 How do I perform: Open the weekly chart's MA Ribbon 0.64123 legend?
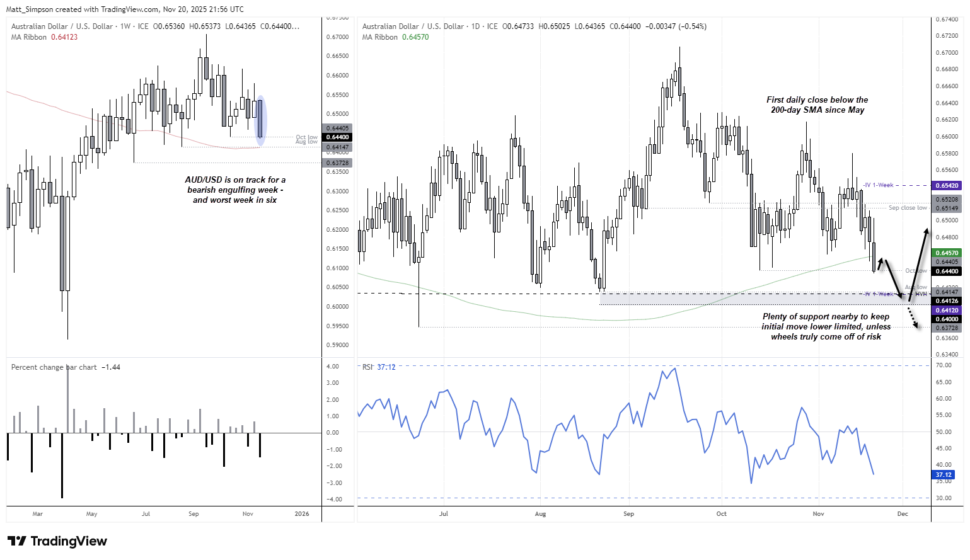coord(44,37)
